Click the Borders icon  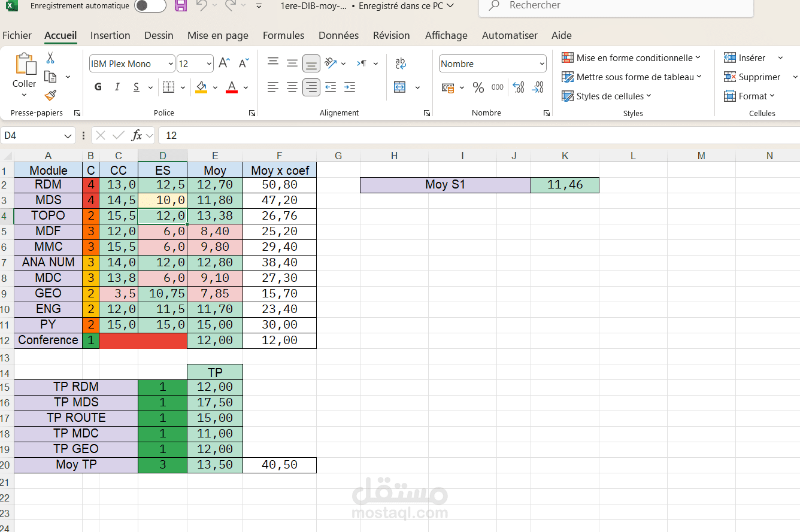168,87
